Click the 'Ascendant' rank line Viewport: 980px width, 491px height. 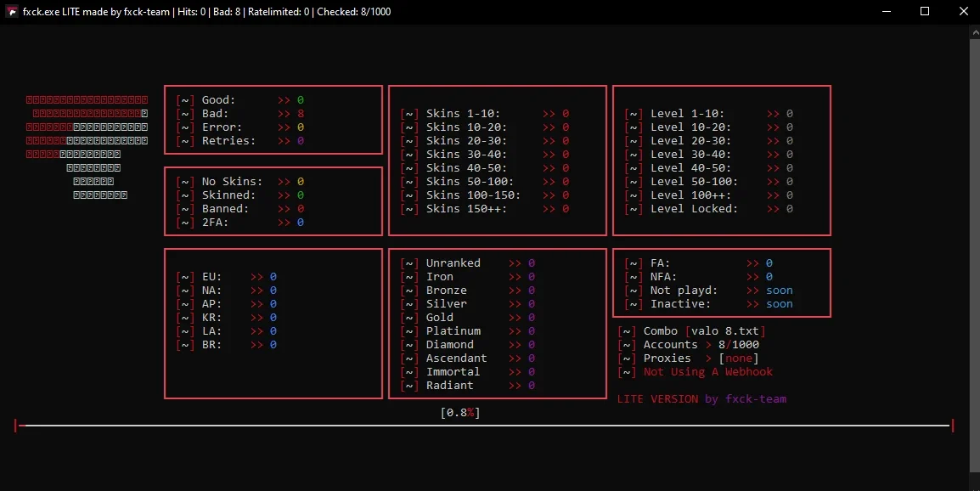click(468, 358)
